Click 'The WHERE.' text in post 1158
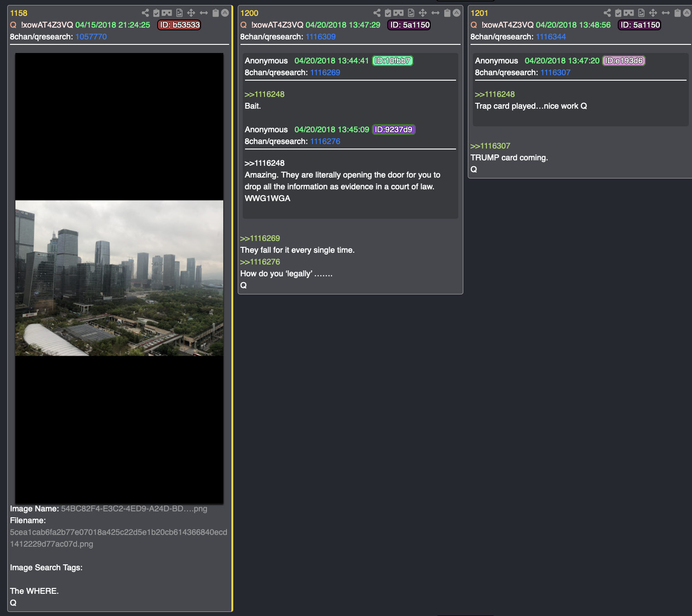692x616 pixels. [x=34, y=591]
